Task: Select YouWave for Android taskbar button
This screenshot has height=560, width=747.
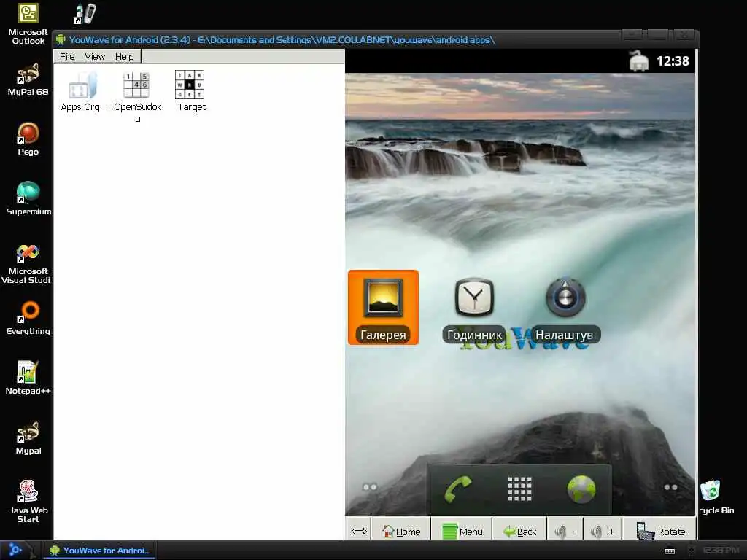Action: (99, 551)
